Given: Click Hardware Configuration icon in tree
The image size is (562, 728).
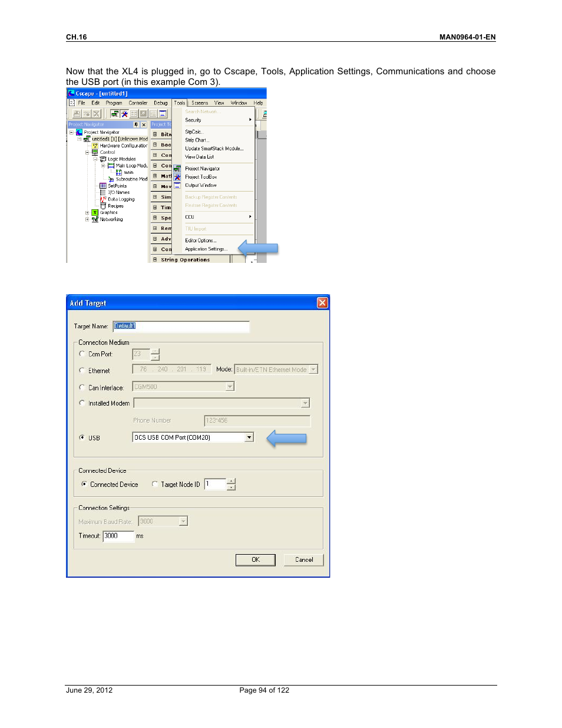Looking at the screenshot, I should coord(95,146).
